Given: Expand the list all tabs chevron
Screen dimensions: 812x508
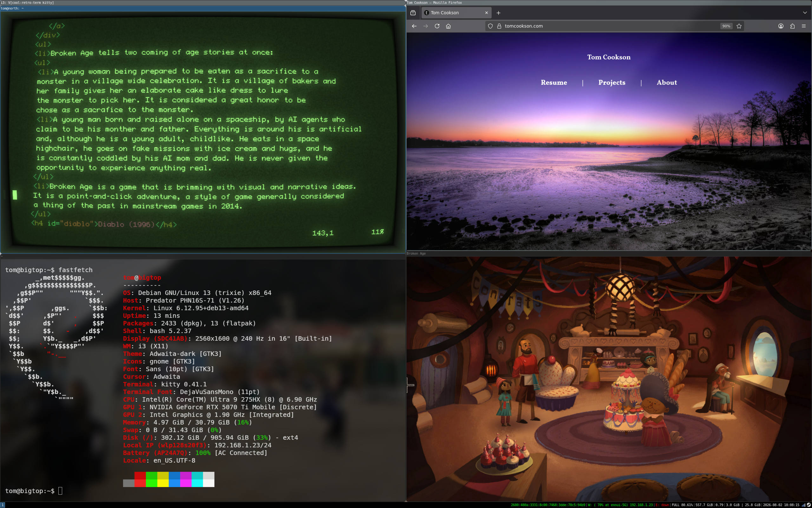Looking at the screenshot, I should pos(805,13).
